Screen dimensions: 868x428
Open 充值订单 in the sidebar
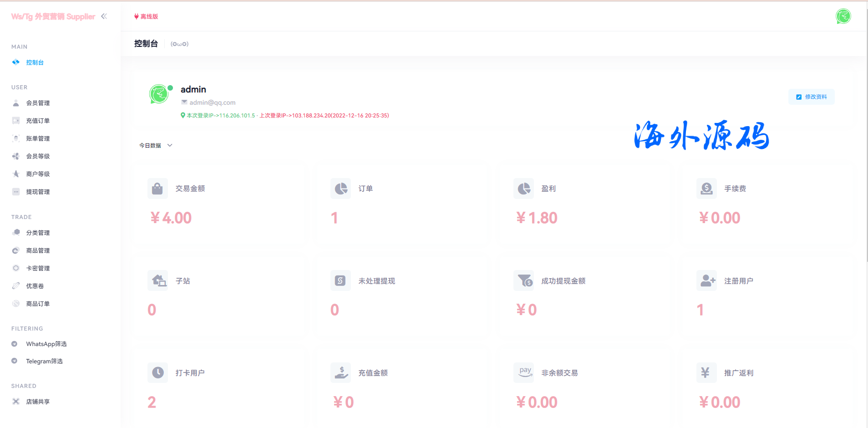point(38,121)
